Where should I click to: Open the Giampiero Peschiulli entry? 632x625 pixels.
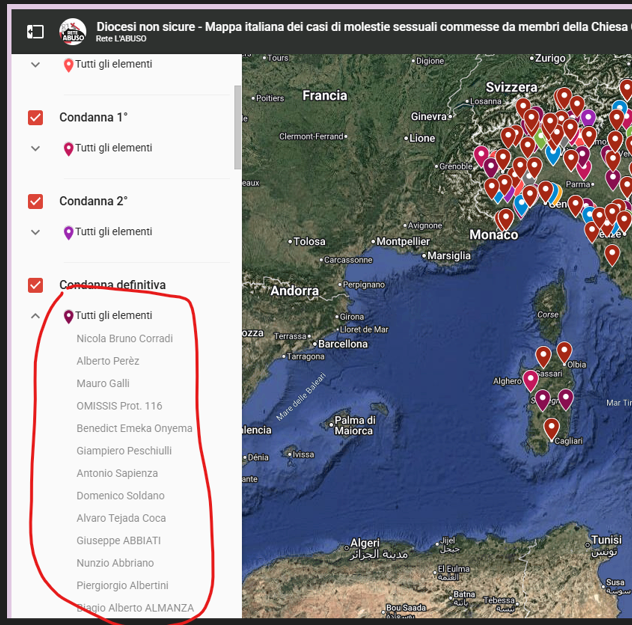[x=126, y=451]
